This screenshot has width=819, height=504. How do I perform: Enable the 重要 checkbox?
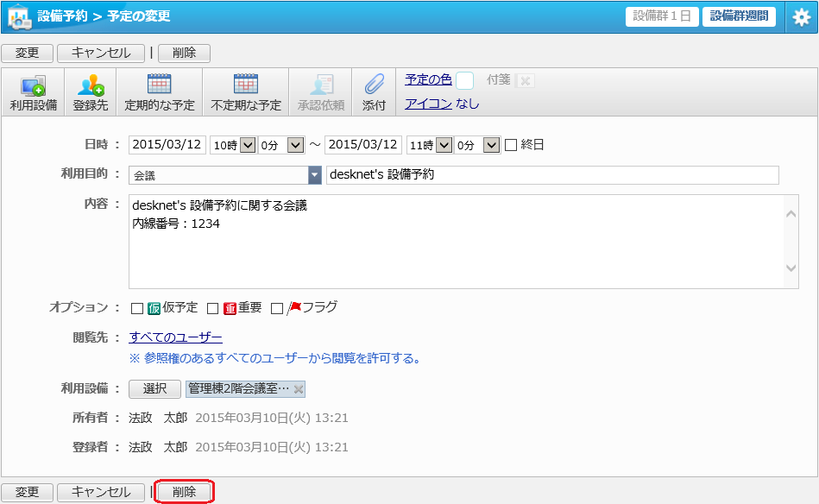[212, 309]
